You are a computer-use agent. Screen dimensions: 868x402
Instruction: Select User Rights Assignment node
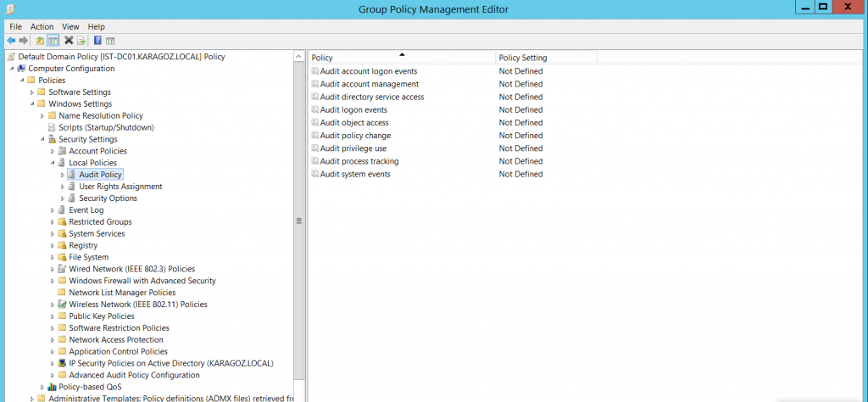(x=120, y=187)
